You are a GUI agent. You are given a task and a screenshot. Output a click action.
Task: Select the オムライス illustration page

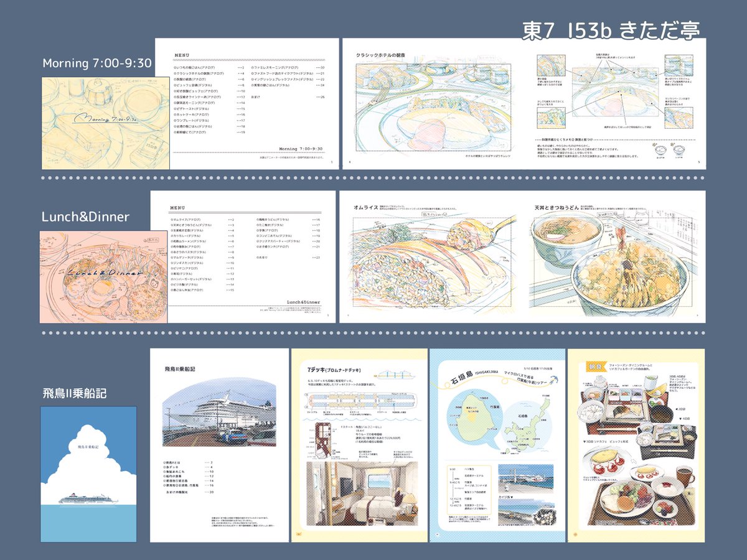pos(432,256)
